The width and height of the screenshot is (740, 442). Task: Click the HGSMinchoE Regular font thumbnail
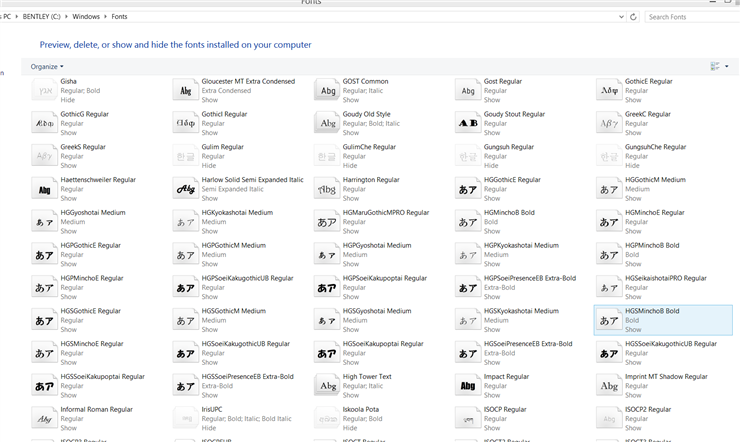click(x=44, y=353)
